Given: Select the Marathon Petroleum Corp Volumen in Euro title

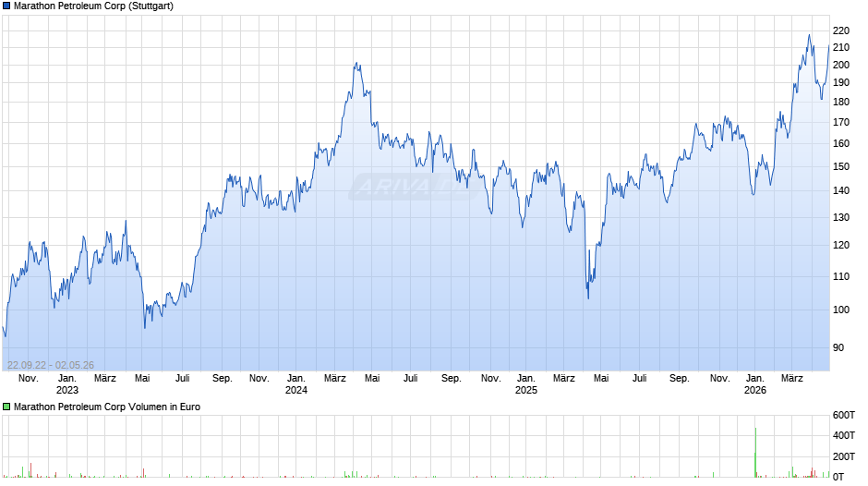Looking at the screenshot, I should point(107,407).
